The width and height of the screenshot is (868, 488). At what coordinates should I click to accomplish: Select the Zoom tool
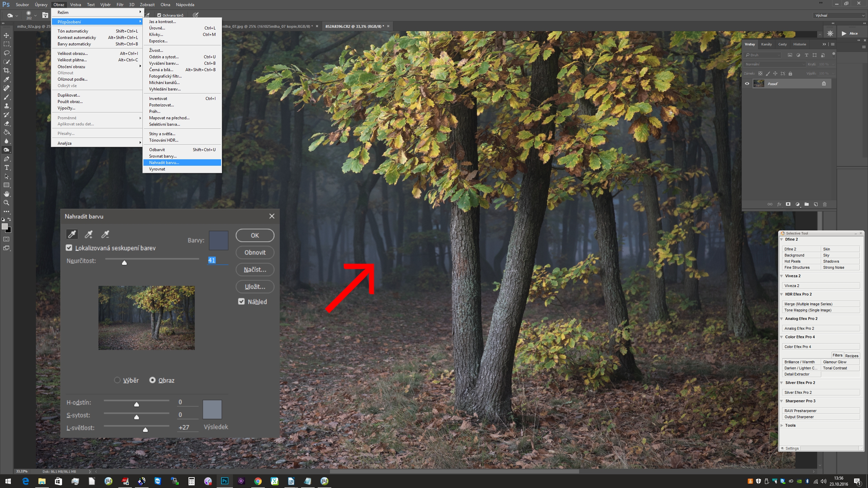[x=6, y=203]
